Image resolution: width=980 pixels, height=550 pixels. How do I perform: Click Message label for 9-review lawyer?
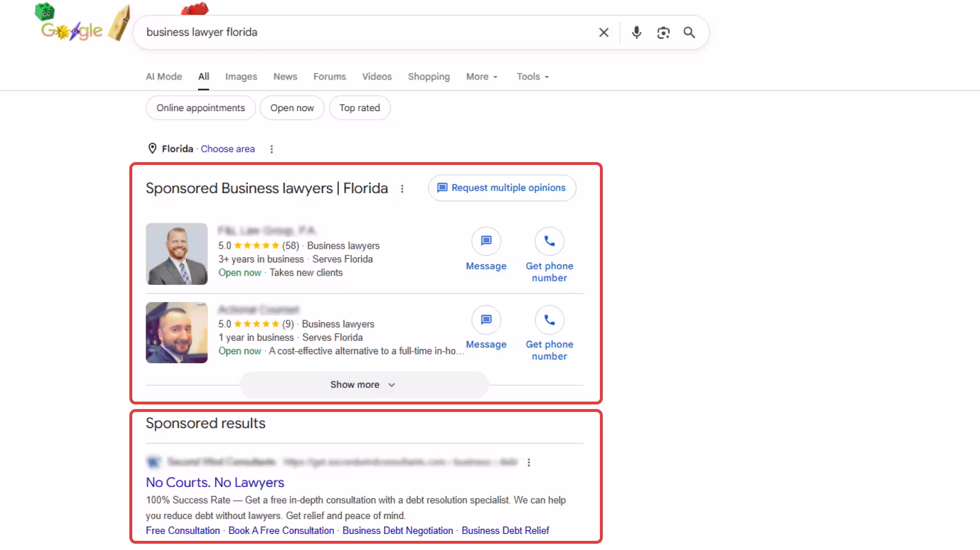coord(486,345)
